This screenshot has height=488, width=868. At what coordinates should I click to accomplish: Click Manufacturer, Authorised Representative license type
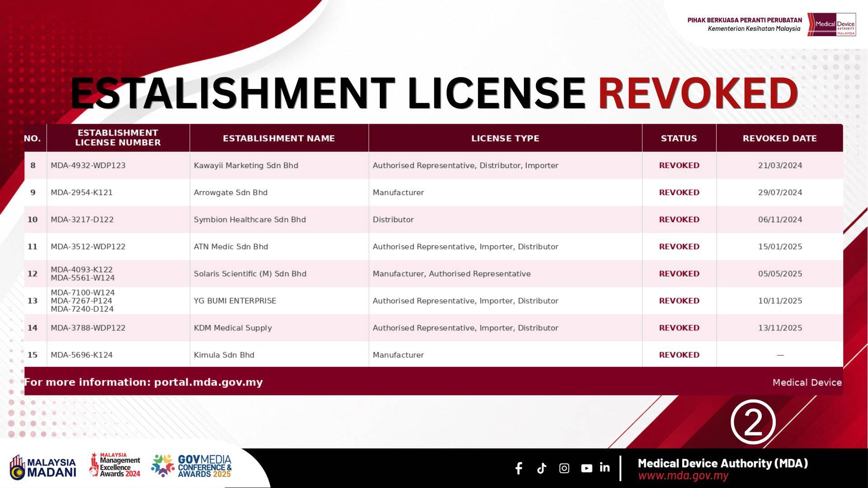tap(452, 274)
